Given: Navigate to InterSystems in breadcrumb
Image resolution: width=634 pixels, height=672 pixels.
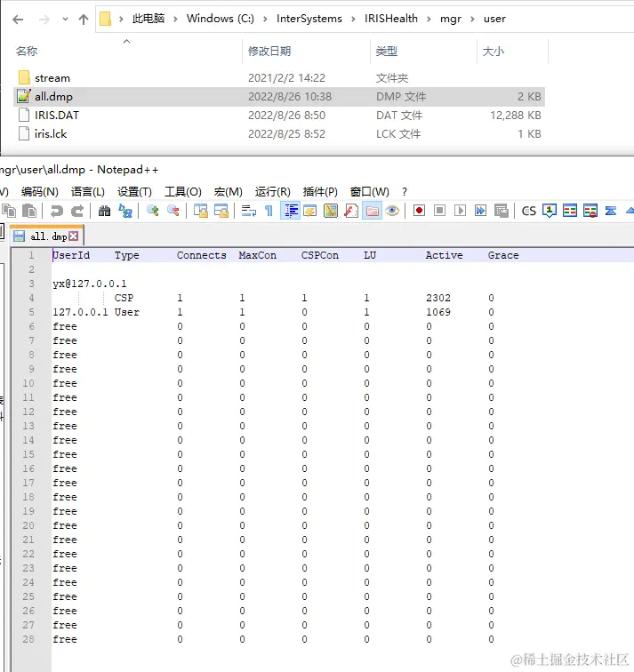Looking at the screenshot, I should 309,19.
